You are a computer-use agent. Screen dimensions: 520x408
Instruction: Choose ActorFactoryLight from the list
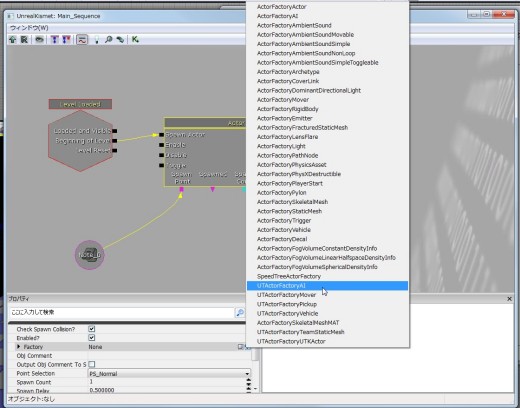pos(327,146)
